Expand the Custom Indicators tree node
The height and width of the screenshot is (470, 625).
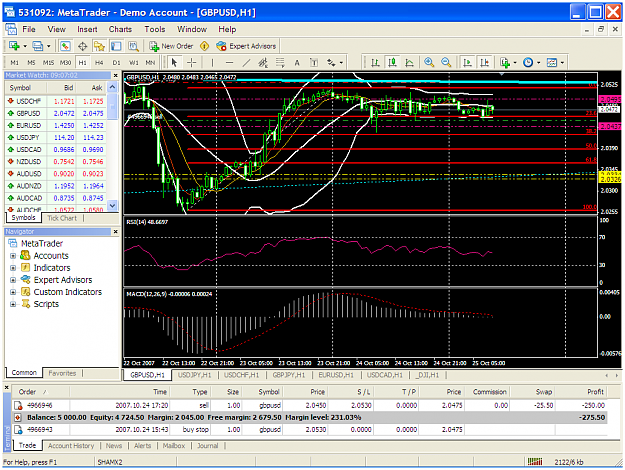coord(13,292)
